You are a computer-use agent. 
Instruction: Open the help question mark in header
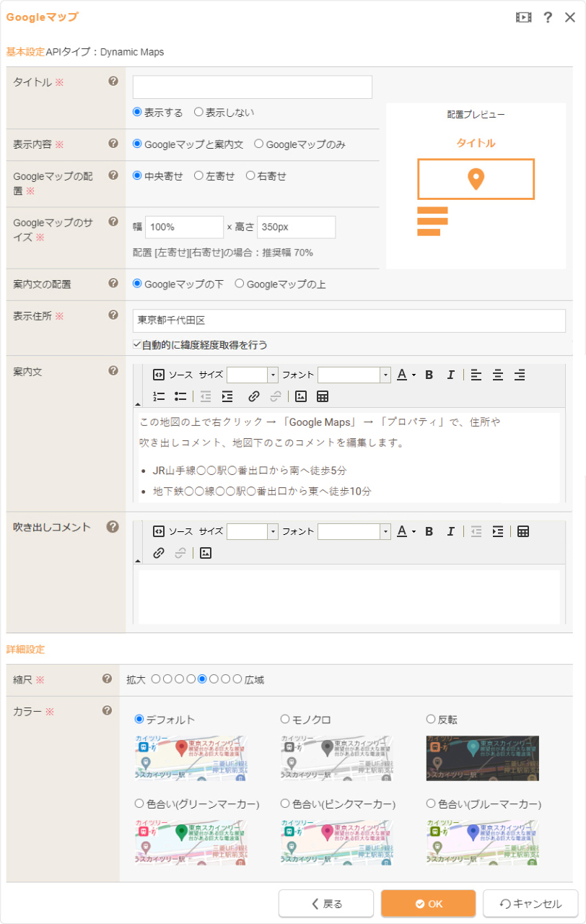[548, 17]
